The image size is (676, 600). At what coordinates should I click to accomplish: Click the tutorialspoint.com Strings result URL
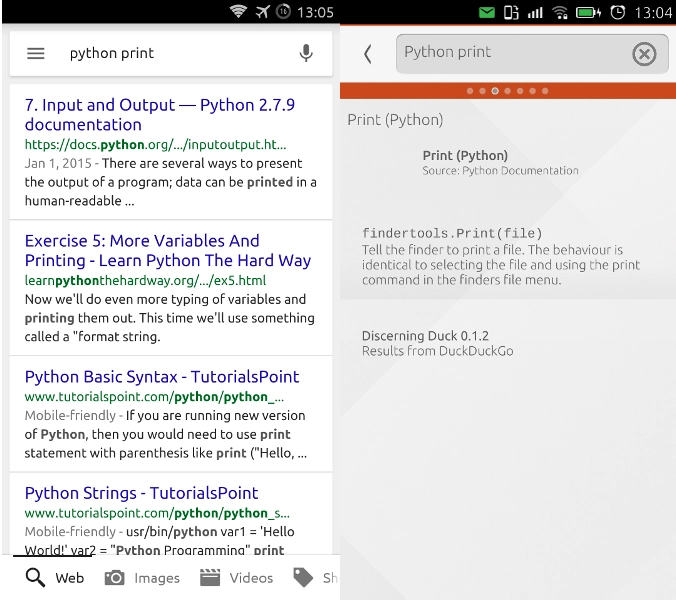[x=157, y=513]
